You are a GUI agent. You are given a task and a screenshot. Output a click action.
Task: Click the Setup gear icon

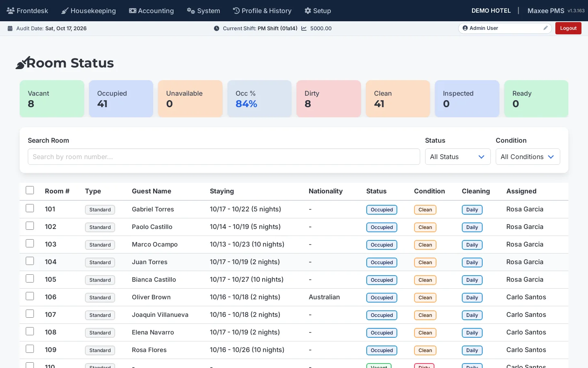(308, 11)
